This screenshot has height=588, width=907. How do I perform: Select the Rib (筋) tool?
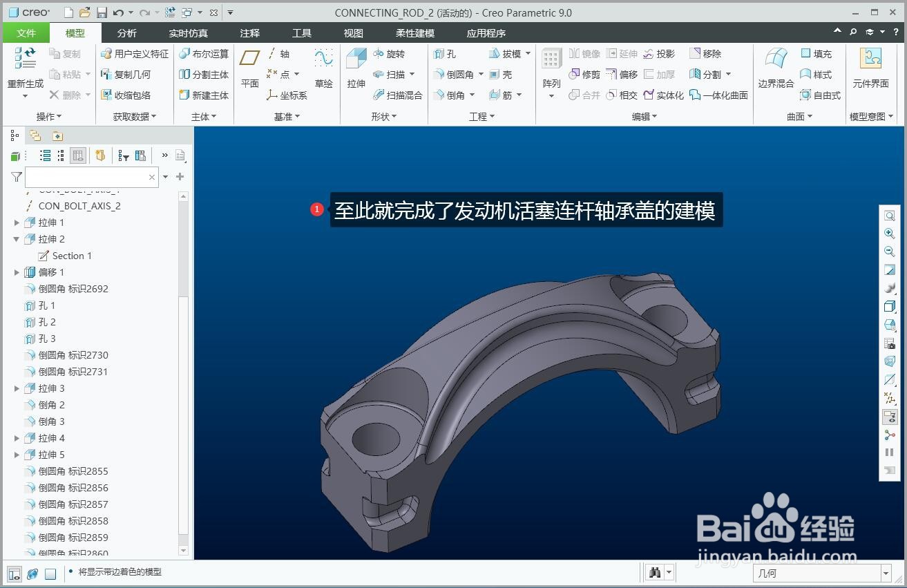[x=501, y=95]
